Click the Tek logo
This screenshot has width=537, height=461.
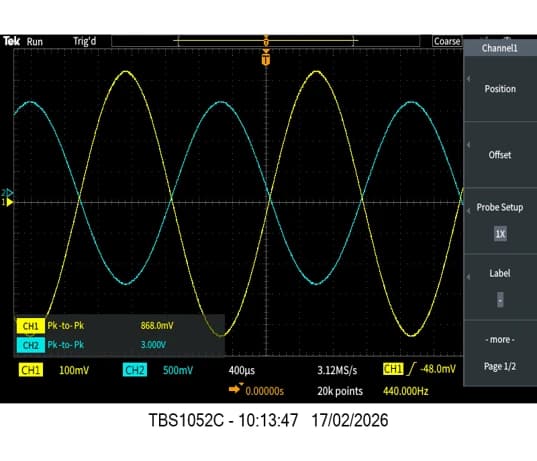click(12, 41)
